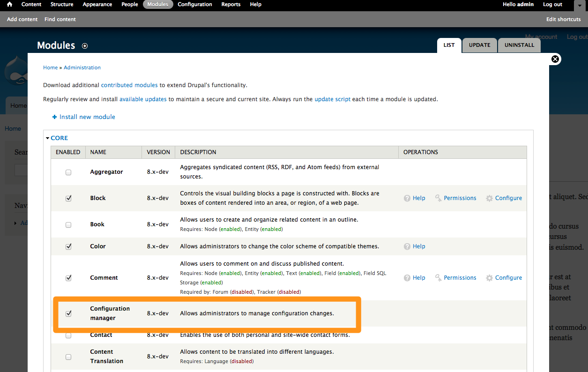Click the ENABLED column header
This screenshot has height=372, width=588.
[68, 152]
